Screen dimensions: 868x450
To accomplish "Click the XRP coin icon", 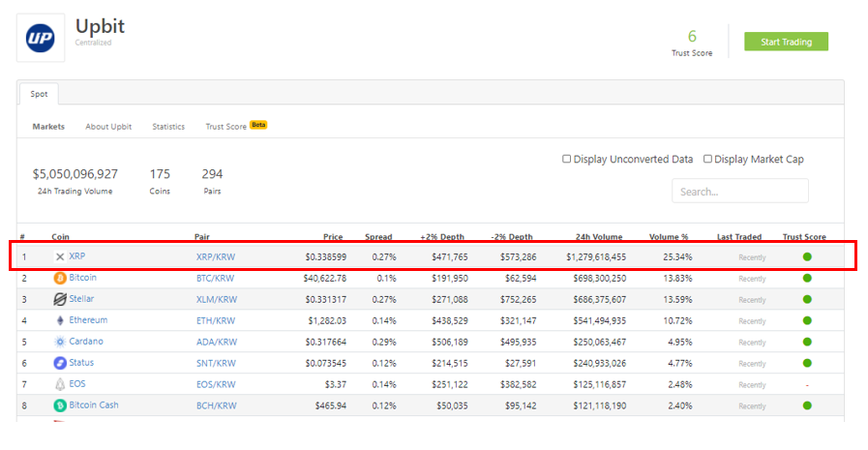I will point(60,256).
